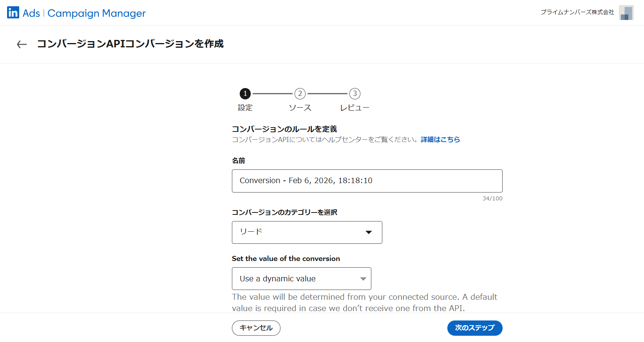Jump to the step 3 circle
Screen dimensions: 644x342
click(355, 94)
